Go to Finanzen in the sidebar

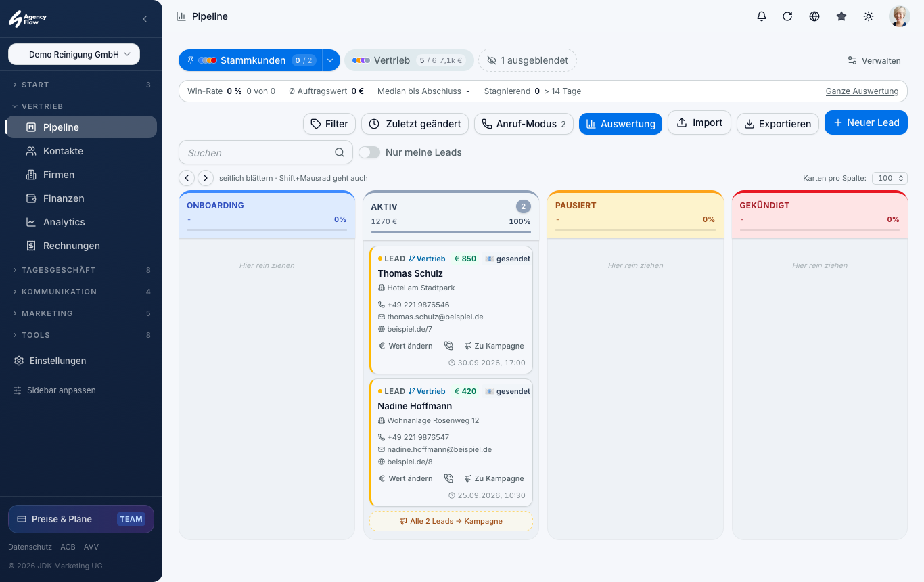pyautogui.click(x=81, y=198)
